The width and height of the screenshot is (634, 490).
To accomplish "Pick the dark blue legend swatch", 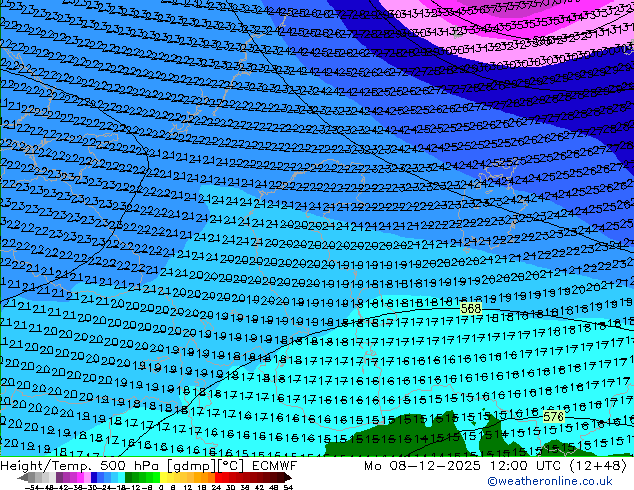I will [94, 478].
